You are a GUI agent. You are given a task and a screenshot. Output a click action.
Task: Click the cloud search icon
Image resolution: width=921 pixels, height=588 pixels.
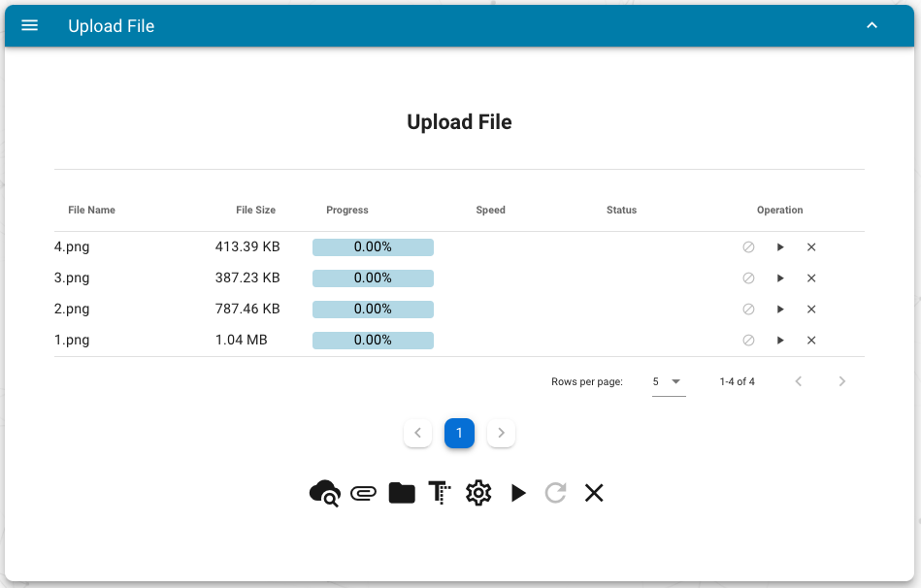point(325,493)
